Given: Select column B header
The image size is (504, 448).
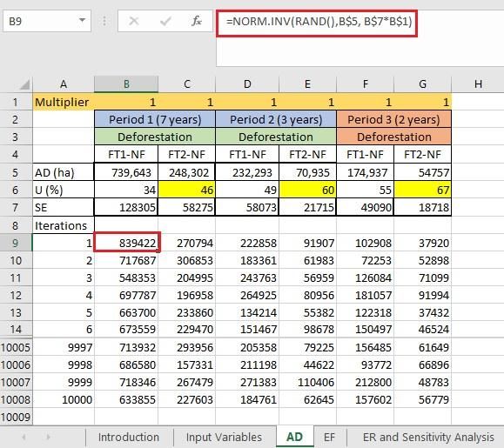Looking at the screenshot, I should point(126,84).
